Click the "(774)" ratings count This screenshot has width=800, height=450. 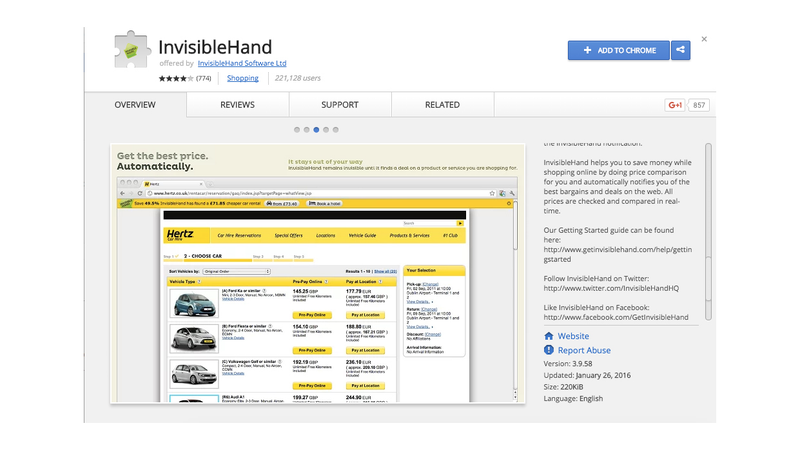204,78
